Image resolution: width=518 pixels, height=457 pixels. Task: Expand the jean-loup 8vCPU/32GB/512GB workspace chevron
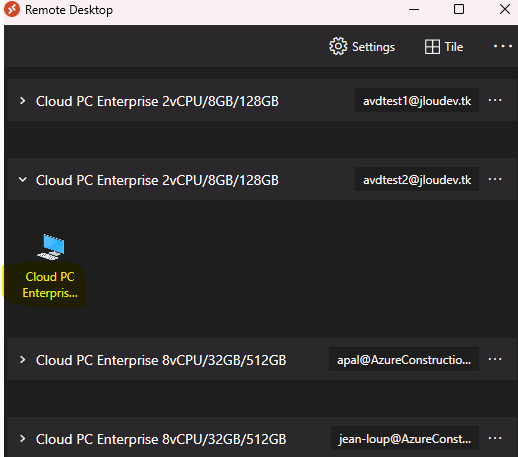(22, 439)
